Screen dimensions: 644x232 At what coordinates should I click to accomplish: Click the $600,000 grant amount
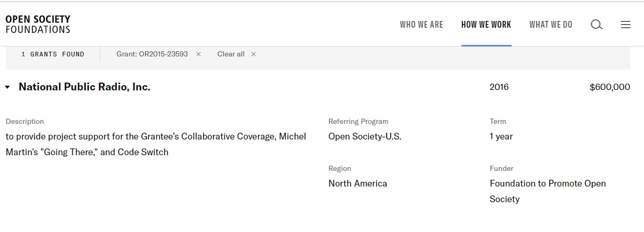click(x=609, y=87)
